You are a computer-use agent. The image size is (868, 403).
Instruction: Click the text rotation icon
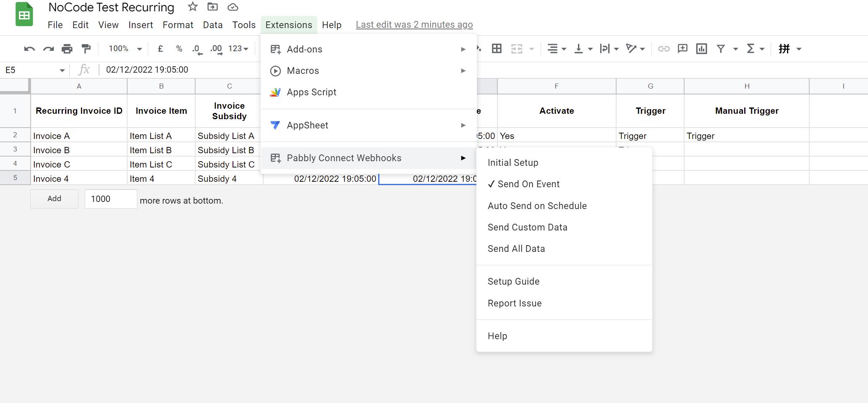631,49
